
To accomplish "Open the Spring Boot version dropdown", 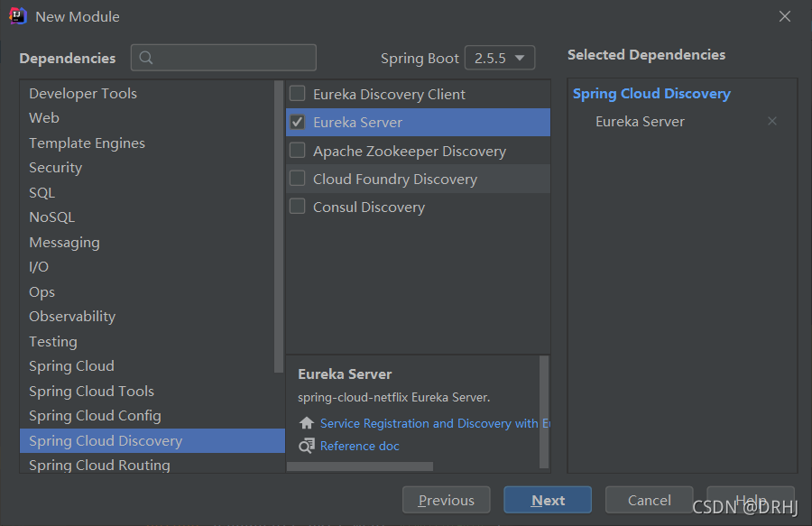I will pos(500,58).
